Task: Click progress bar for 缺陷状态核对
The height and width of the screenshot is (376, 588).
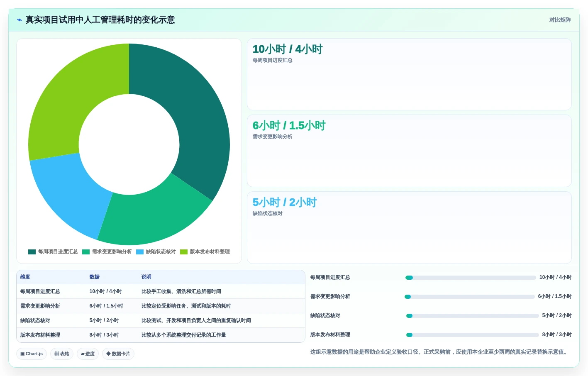Action: coord(473,316)
